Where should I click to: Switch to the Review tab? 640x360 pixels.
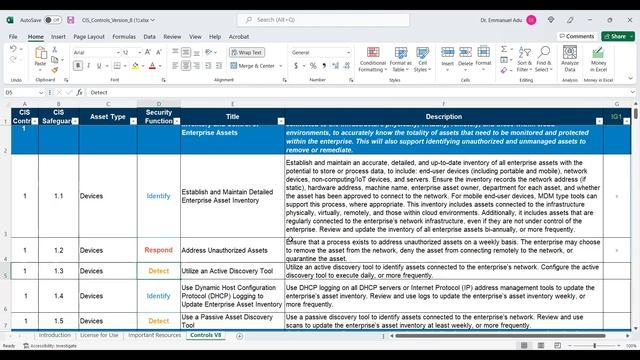[172, 37]
